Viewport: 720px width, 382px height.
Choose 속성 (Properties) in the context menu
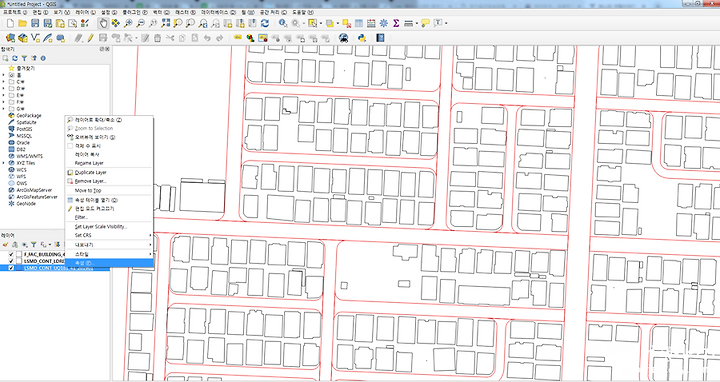pyautogui.click(x=109, y=263)
